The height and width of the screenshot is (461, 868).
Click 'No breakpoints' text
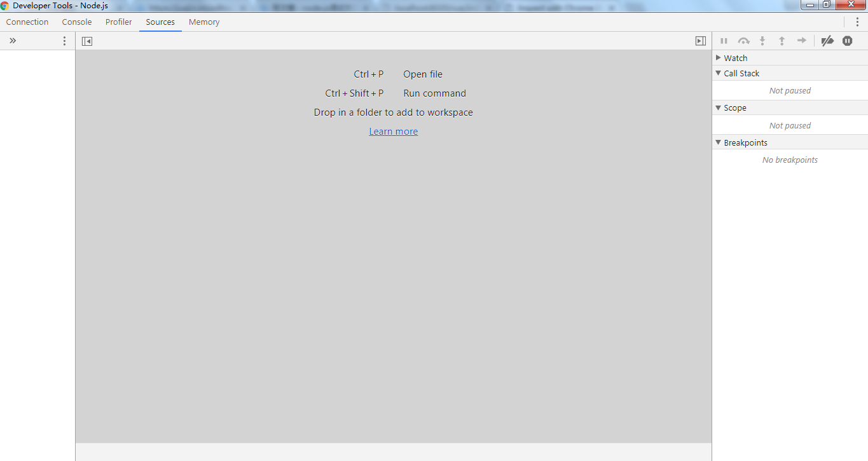[x=790, y=160]
